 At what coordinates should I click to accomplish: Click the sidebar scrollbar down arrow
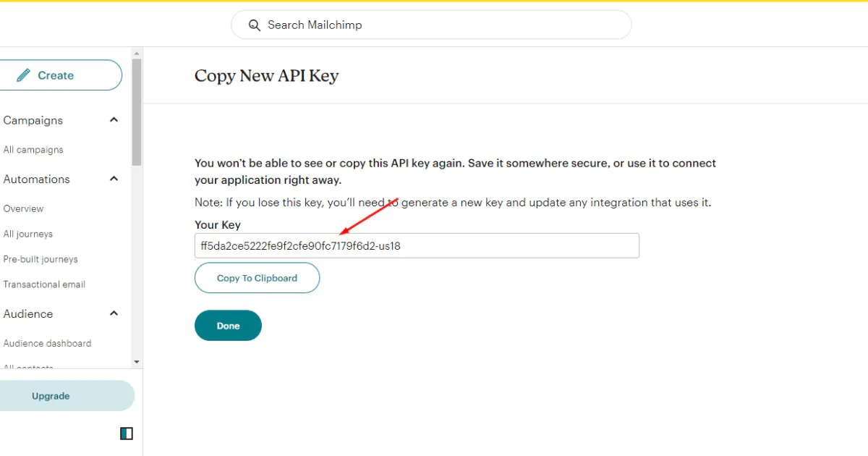click(x=136, y=362)
